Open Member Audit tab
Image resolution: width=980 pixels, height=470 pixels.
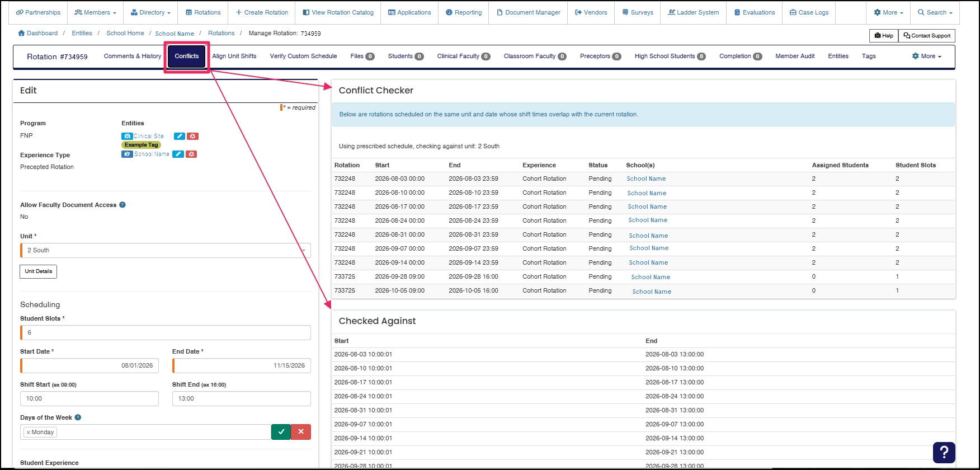point(795,56)
